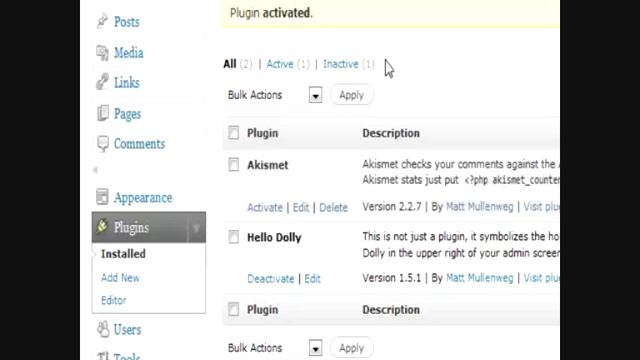The width and height of the screenshot is (640, 360).
Task: Check the Hello Dolly plugin checkbox
Action: click(x=233, y=237)
